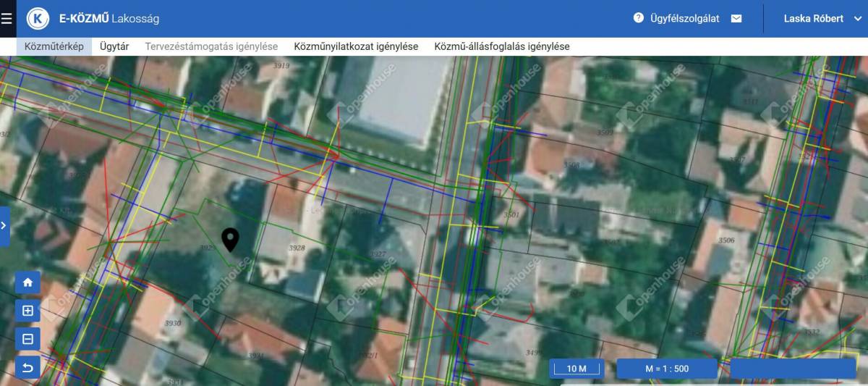868x386 pixels.
Task: Open the envelope mail icon
Action: pyautogui.click(x=736, y=19)
